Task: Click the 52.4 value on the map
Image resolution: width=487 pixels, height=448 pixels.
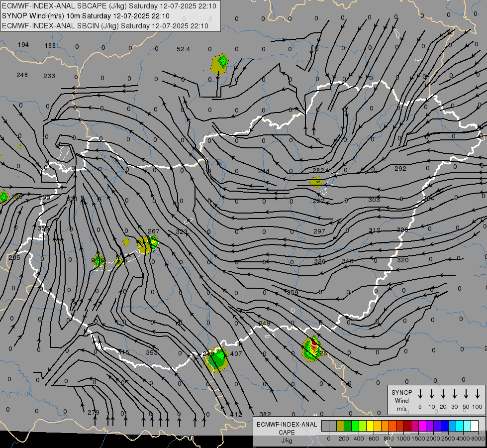Action: coord(183,49)
